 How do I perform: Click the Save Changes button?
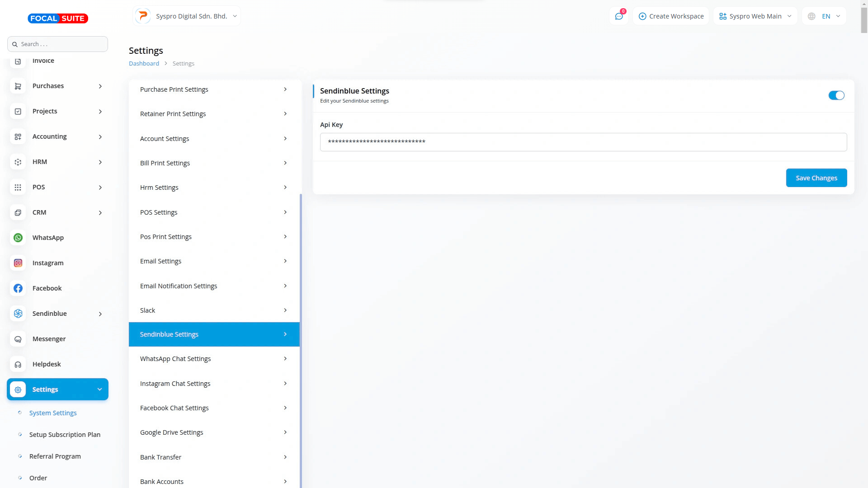coord(816,178)
